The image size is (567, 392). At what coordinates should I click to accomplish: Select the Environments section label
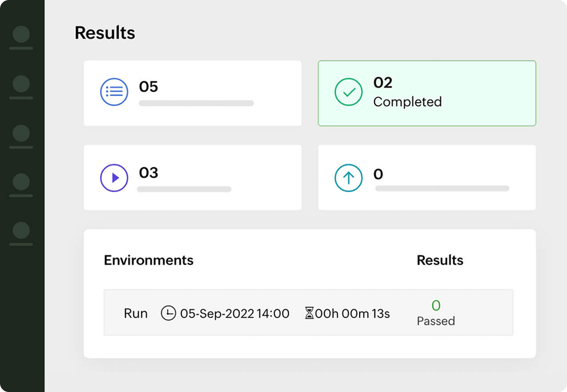click(x=148, y=260)
